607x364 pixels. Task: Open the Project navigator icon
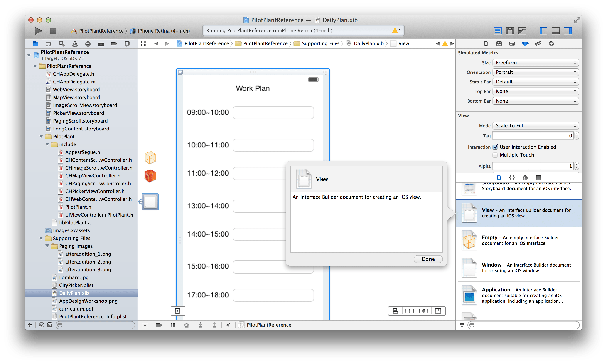(x=36, y=44)
